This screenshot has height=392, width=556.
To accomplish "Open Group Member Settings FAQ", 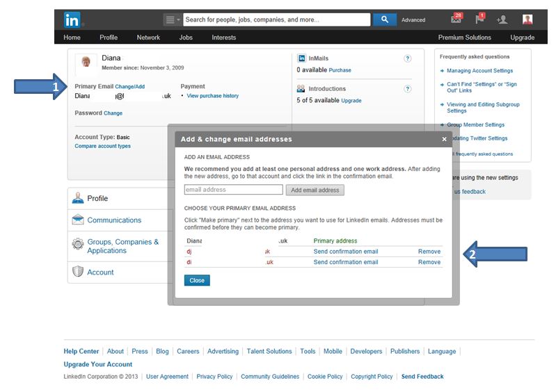I will point(475,125).
